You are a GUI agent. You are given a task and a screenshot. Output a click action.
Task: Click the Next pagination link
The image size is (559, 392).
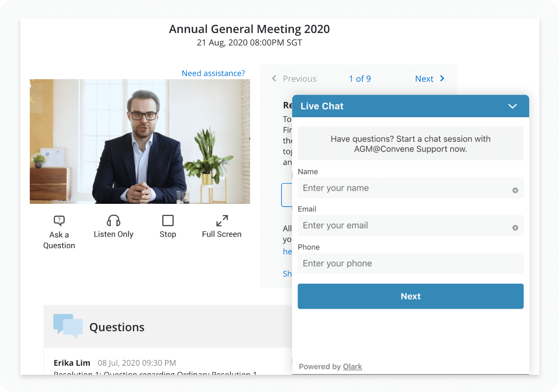(x=424, y=79)
